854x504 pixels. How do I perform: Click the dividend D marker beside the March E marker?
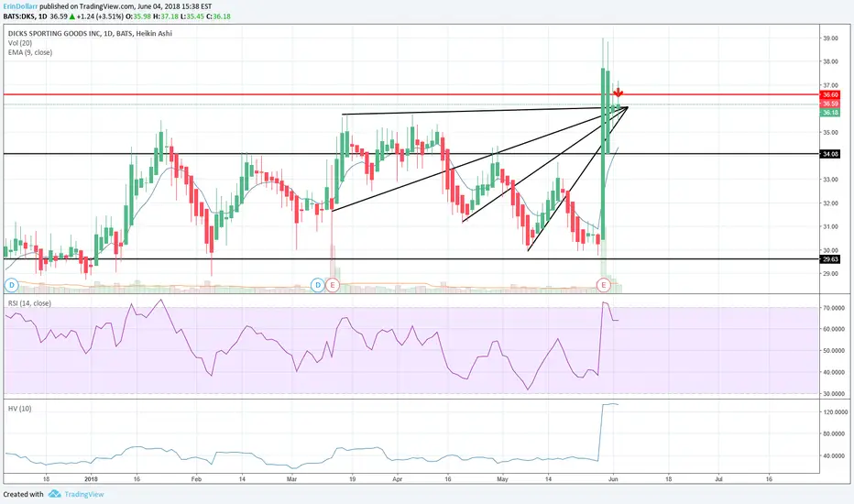click(x=318, y=284)
